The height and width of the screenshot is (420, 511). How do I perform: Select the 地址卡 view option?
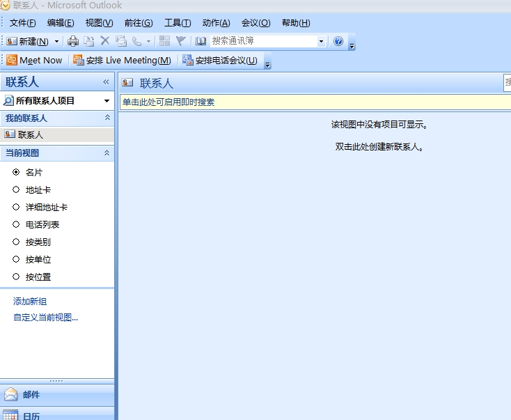[16, 189]
